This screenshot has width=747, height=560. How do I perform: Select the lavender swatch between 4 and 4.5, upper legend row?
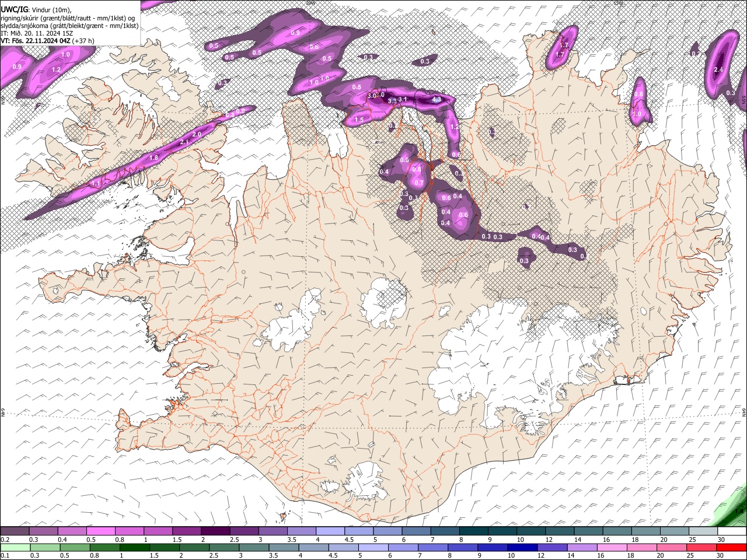(x=330, y=531)
